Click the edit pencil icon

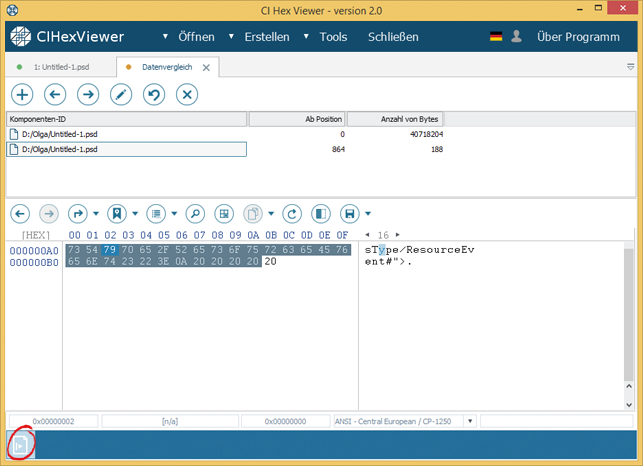click(x=121, y=95)
